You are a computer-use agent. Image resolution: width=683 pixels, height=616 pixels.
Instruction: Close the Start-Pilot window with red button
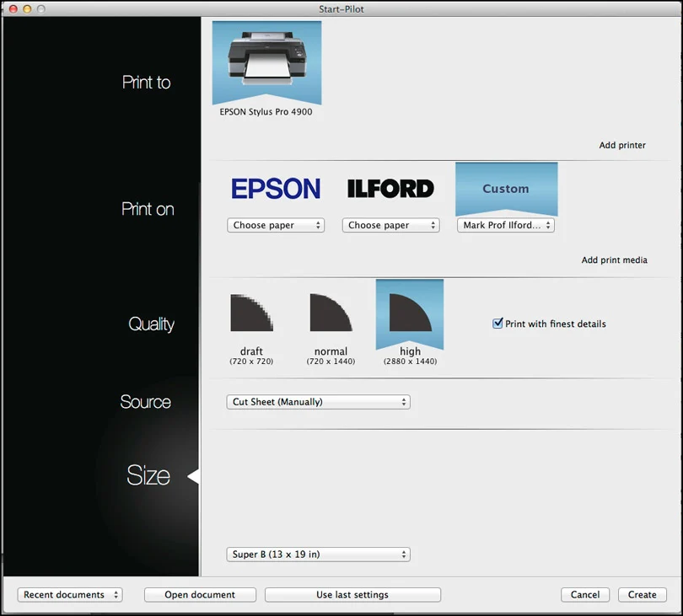click(13, 8)
